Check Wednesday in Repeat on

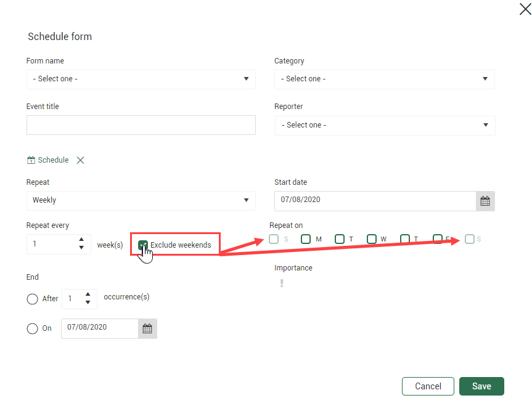[371, 239]
